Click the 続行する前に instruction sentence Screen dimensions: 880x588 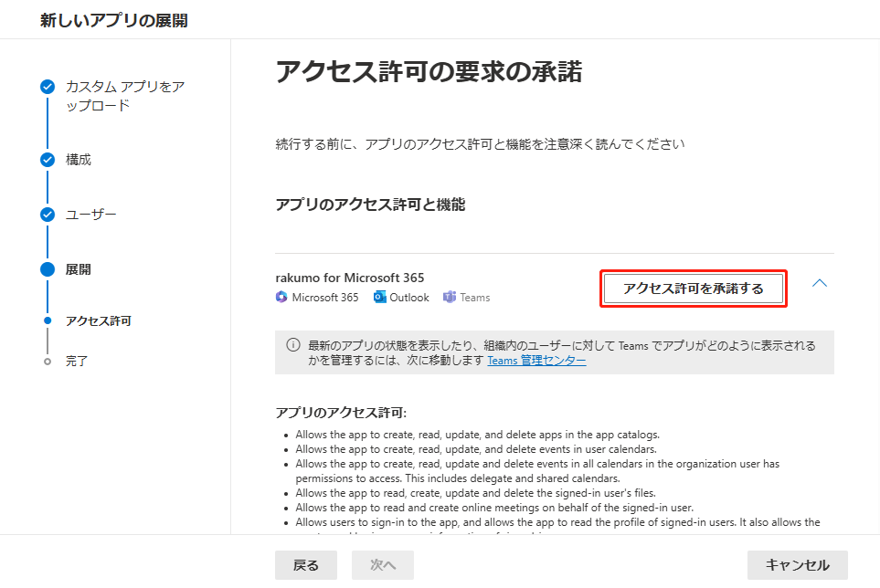click(x=480, y=144)
